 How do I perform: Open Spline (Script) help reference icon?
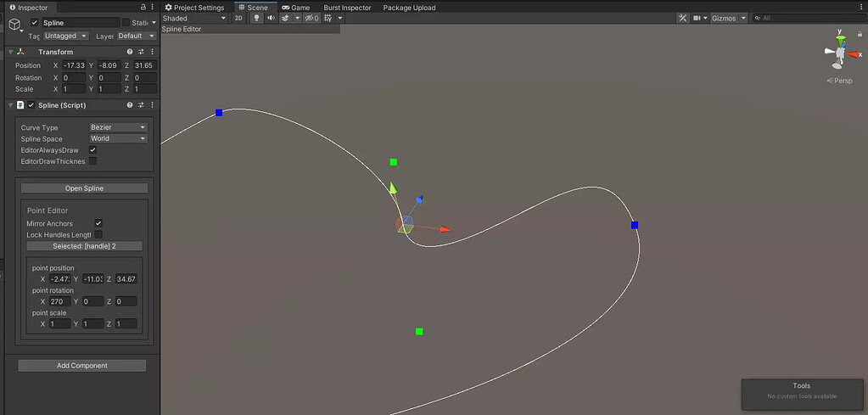coord(130,105)
